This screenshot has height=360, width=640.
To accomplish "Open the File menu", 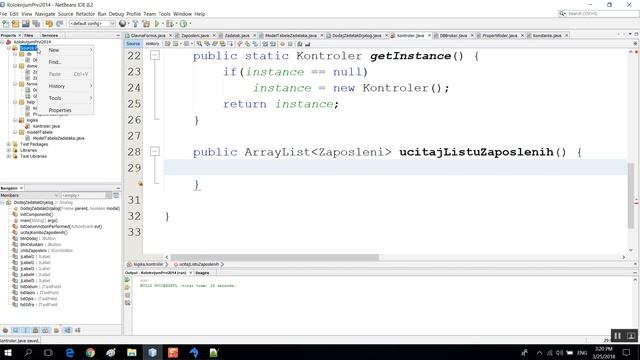I will tap(4, 14).
